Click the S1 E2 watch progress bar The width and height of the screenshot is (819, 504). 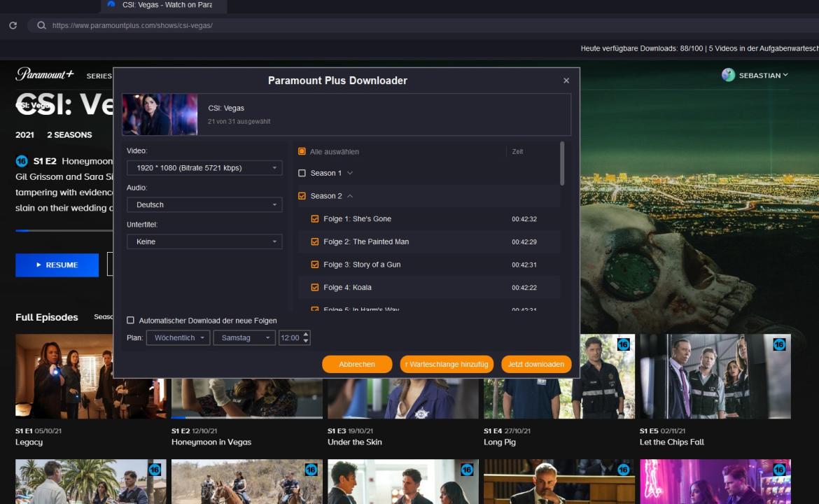click(x=64, y=230)
